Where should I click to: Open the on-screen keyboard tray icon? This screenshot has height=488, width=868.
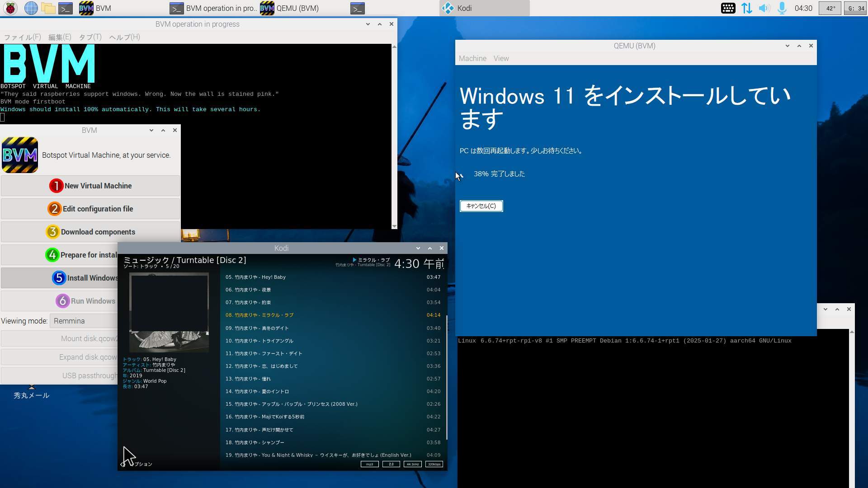(x=728, y=8)
